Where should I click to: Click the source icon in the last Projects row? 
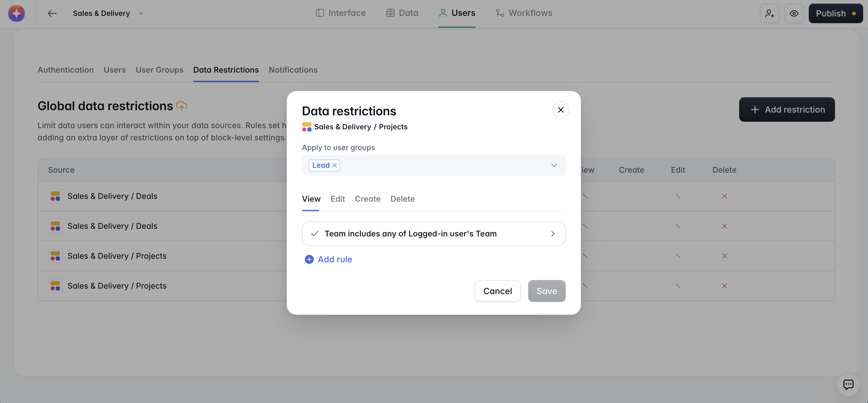click(55, 286)
